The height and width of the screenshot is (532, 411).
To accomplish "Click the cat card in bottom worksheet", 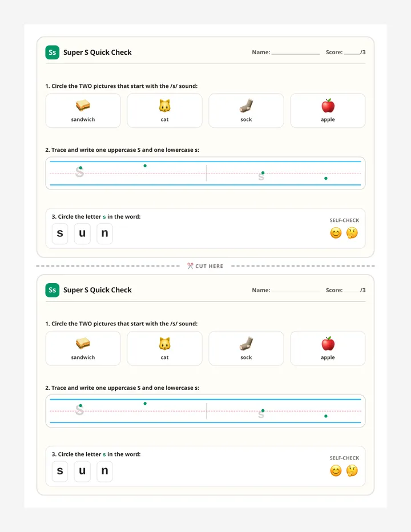I will coord(164,348).
